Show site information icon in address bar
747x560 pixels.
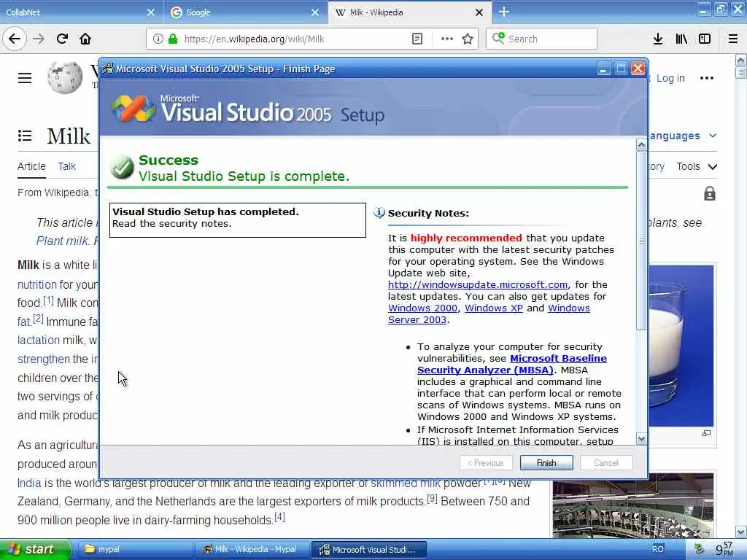click(x=158, y=39)
